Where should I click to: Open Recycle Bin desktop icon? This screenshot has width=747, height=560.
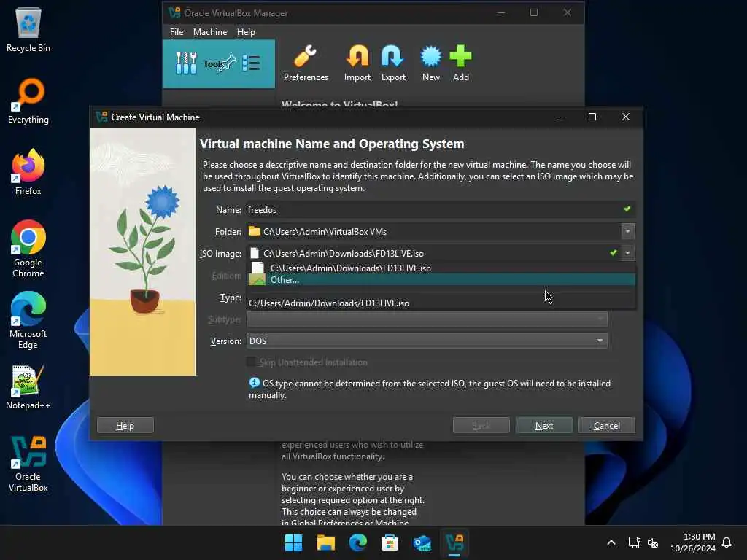click(28, 30)
